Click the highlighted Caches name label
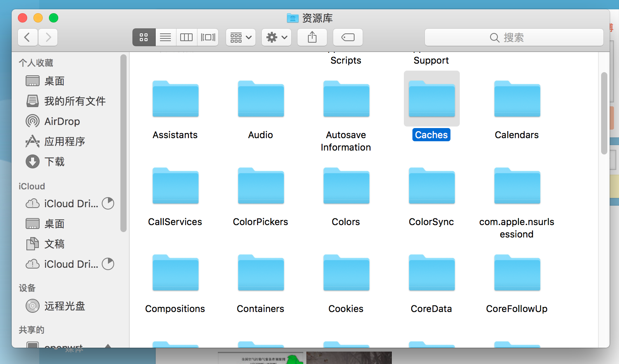 pyautogui.click(x=431, y=135)
